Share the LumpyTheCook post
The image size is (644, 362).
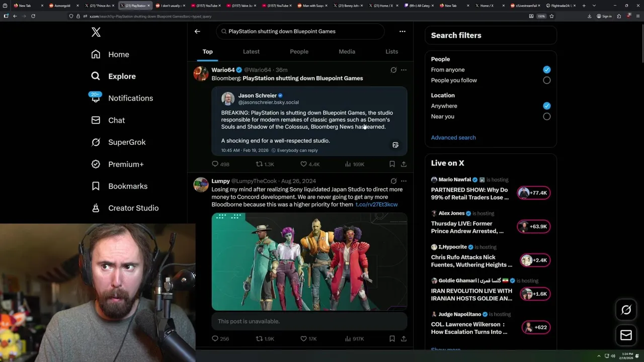click(x=404, y=339)
